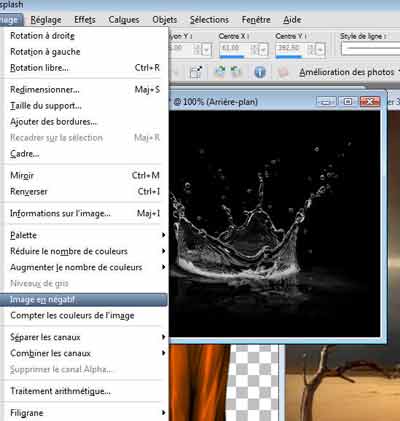This screenshot has width=400, height=421.
Task: Expand Réduire le nombre de couleurs
Action: pos(84,251)
